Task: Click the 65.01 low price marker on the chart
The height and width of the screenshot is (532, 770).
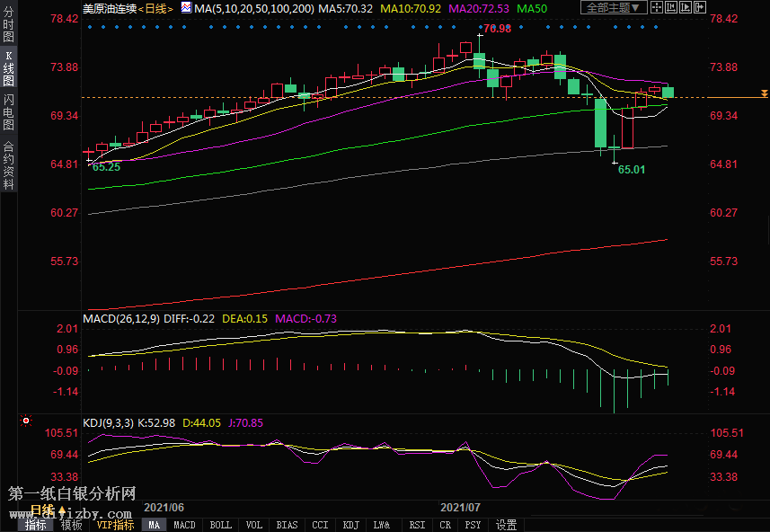Action: click(632, 169)
